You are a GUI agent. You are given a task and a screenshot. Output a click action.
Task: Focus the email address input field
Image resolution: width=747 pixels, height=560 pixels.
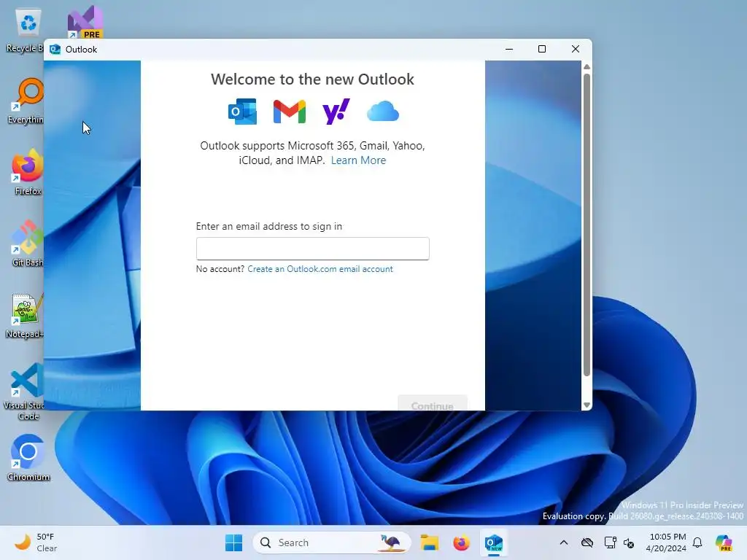pos(312,249)
